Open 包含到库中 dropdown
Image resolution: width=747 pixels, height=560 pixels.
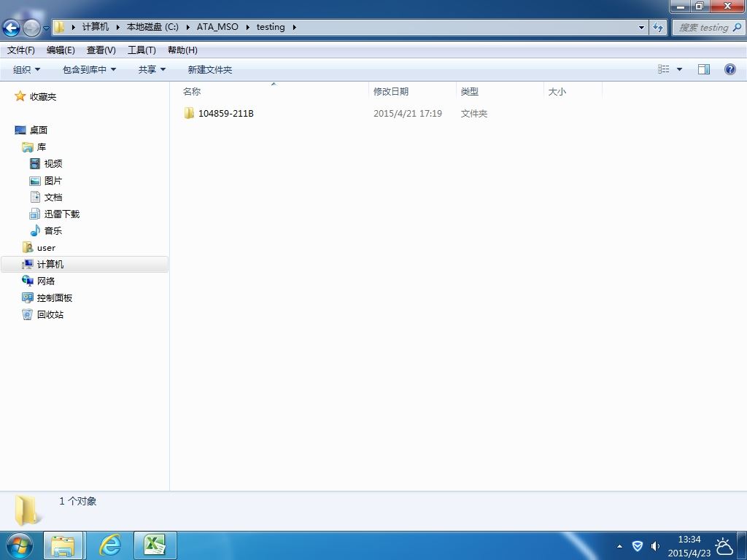[x=90, y=69]
